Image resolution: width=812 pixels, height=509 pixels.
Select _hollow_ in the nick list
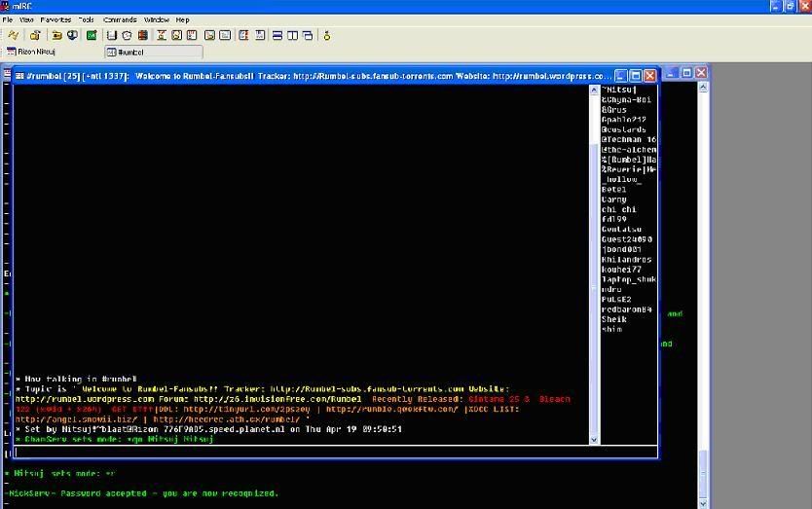621,180
